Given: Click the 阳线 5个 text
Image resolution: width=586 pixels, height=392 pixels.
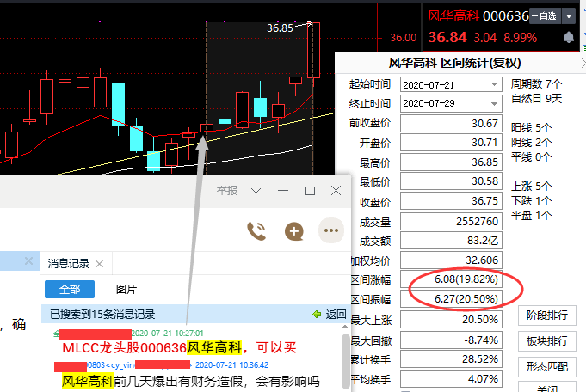Looking at the screenshot, I should pyautogui.click(x=531, y=128).
